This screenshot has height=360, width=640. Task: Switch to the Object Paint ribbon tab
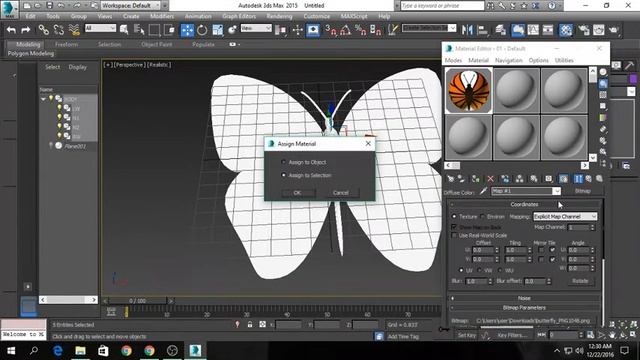click(x=157, y=44)
